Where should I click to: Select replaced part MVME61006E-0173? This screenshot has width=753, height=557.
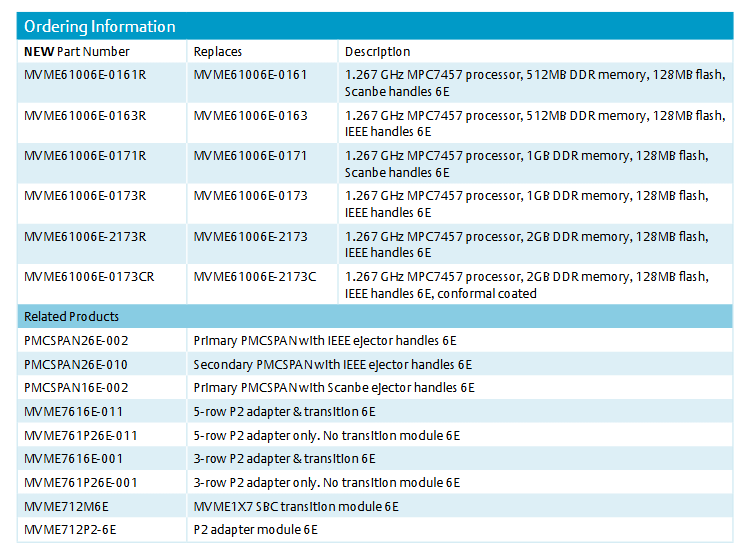pyautogui.click(x=250, y=196)
